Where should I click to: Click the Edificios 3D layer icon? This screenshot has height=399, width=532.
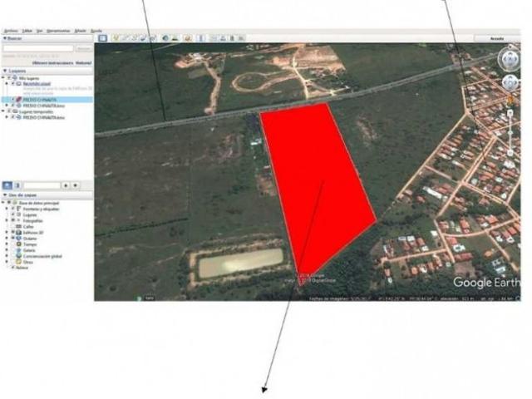(19, 233)
